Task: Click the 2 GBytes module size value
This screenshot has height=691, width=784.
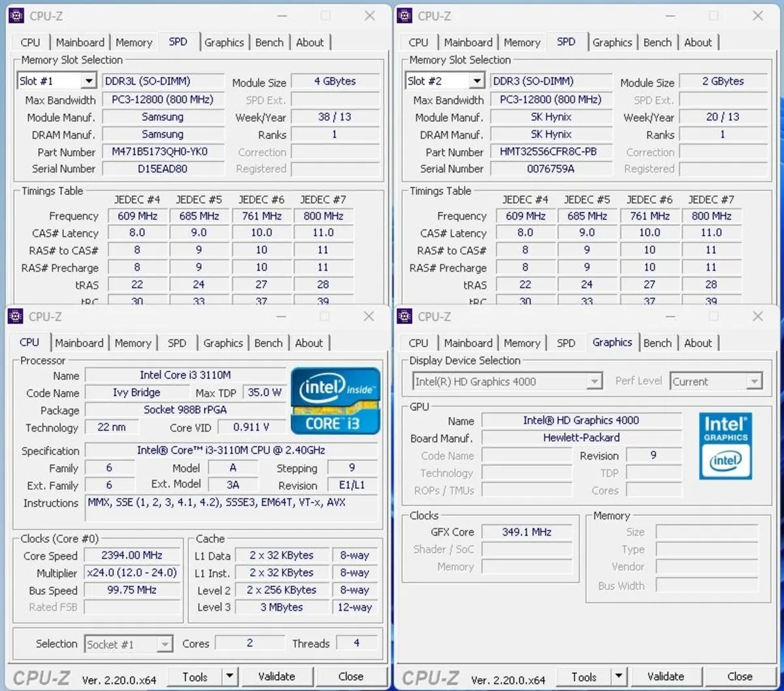Action: tap(723, 82)
